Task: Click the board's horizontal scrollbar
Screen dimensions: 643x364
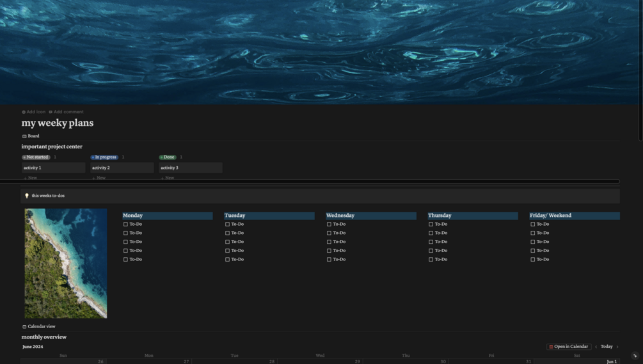Action: 310,181
